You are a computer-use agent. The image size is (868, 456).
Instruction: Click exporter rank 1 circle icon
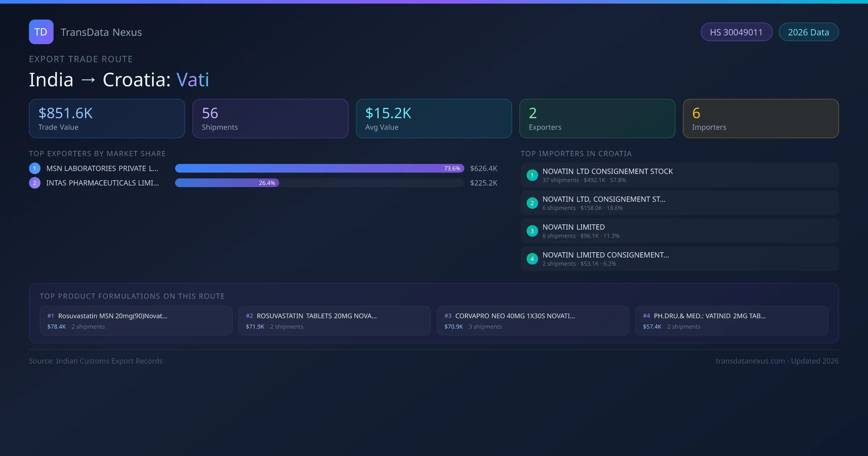(x=35, y=168)
